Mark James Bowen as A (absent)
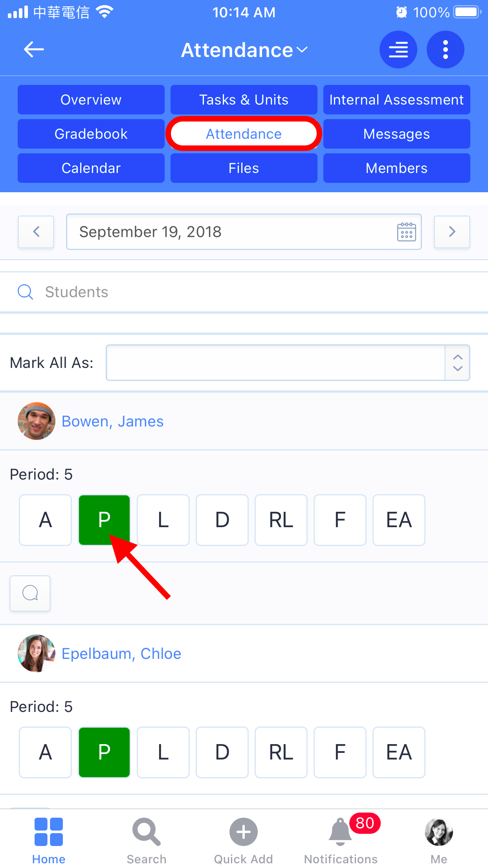The height and width of the screenshot is (868, 488). (46, 520)
